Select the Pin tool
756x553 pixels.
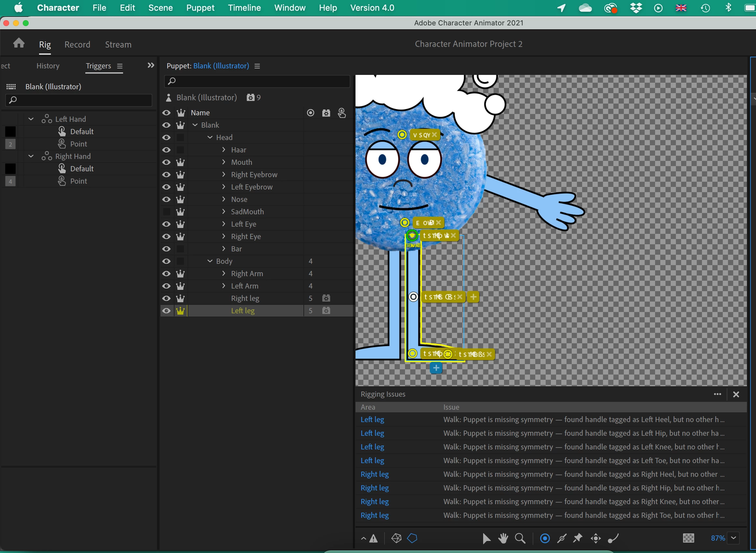pyautogui.click(x=577, y=538)
